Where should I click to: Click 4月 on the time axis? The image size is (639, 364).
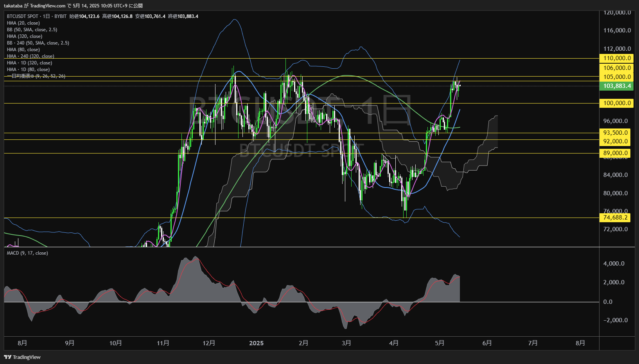[x=394, y=343]
